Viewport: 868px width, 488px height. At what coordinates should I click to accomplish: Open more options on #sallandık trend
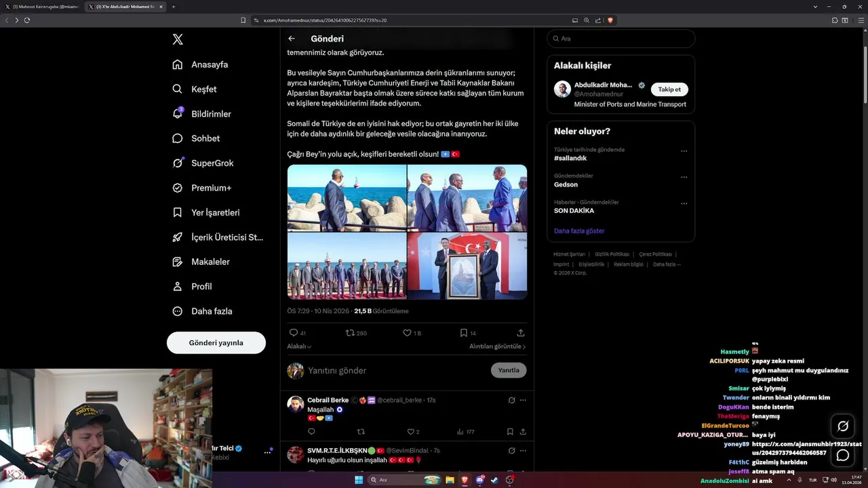point(684,151)
